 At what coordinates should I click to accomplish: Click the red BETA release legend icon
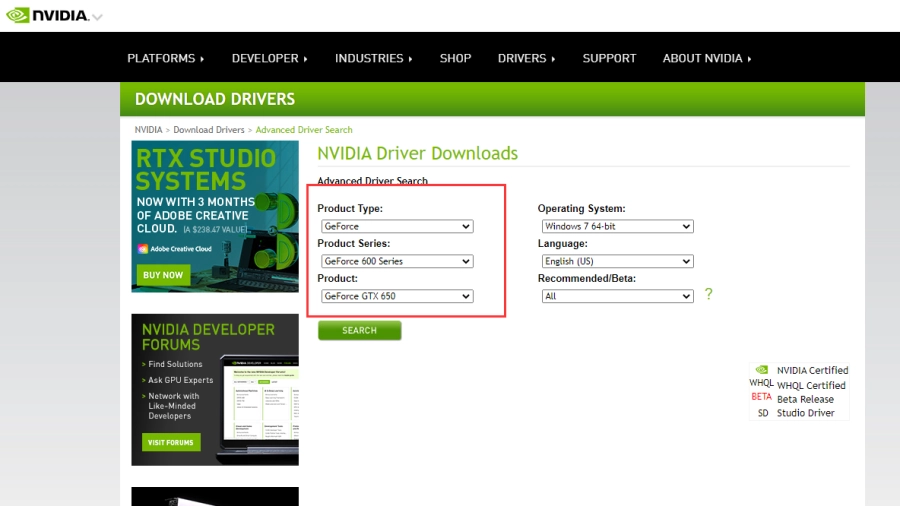click(762, 398)
